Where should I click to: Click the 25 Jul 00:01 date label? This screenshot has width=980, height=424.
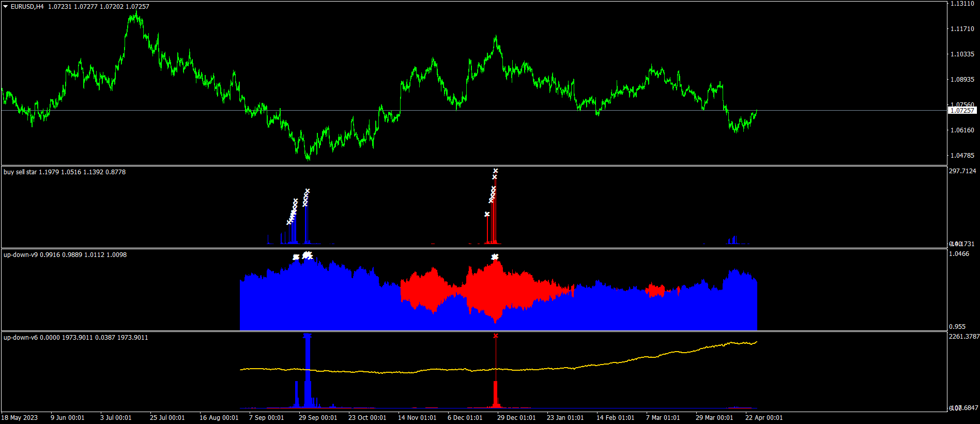tap(167, 418)
